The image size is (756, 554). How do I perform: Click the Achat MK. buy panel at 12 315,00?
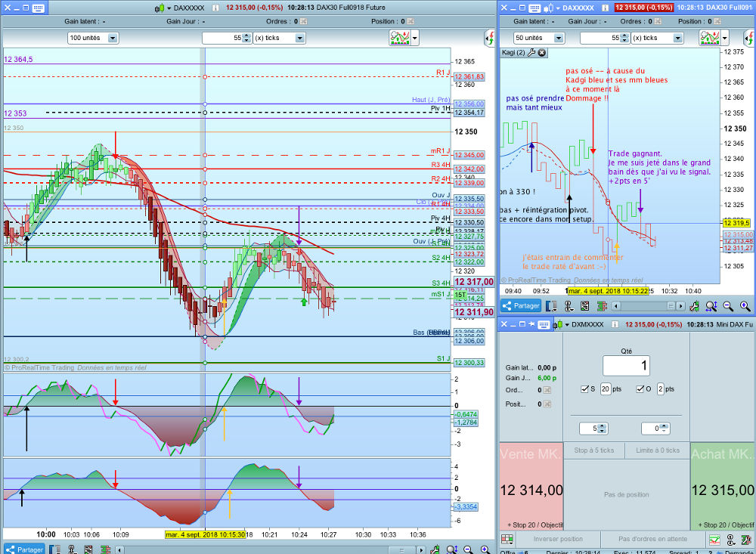click(x=722, y=489)
